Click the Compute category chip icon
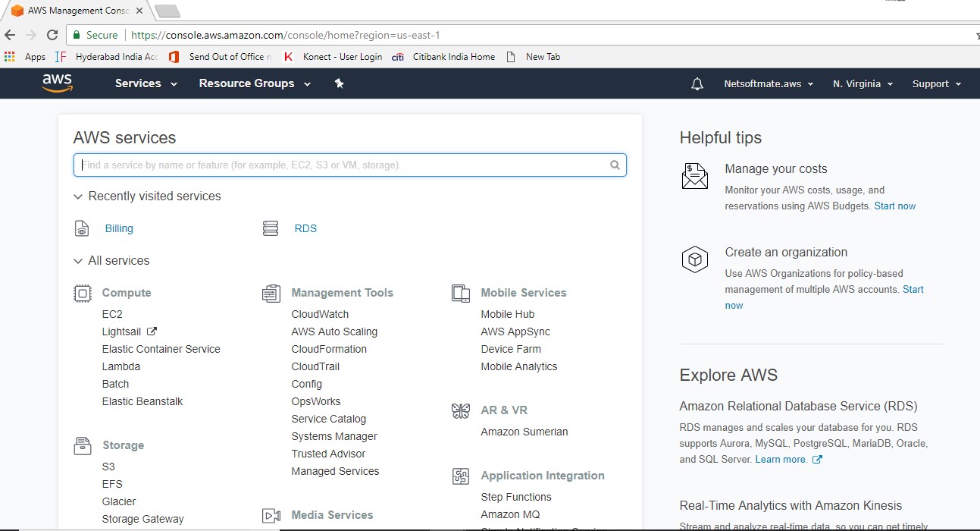 pos(83,292)
